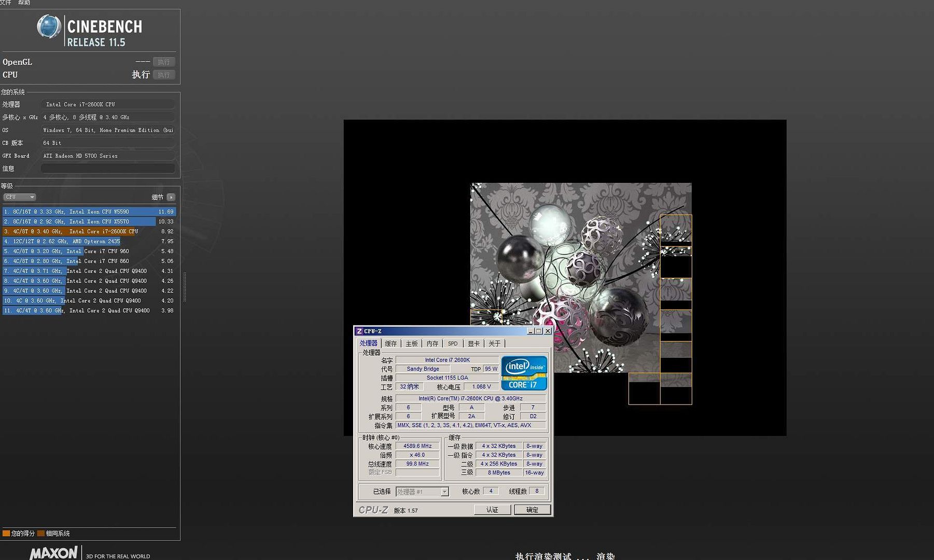This screenshot has height=560, width=934.
Task: Click the brown 相同系统 legend square
Action: pyautogui.click(x=40, y=533)
